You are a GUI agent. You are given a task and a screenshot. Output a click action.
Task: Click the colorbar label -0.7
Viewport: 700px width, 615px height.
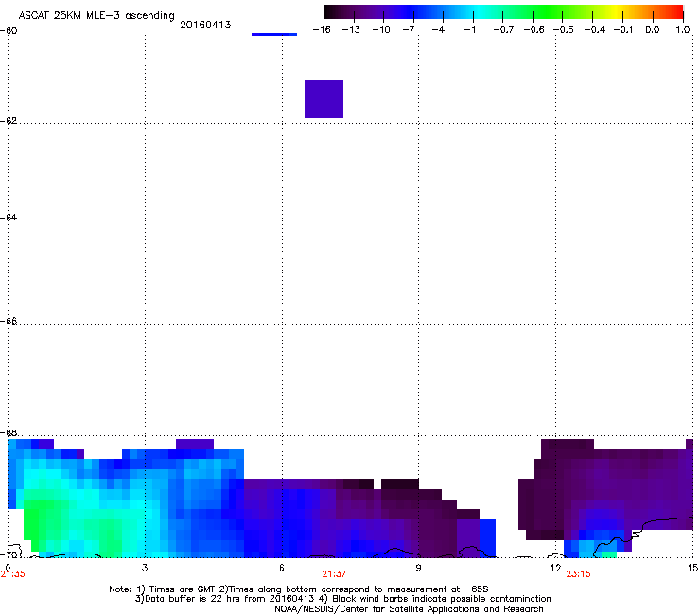(x=503, y=30)
